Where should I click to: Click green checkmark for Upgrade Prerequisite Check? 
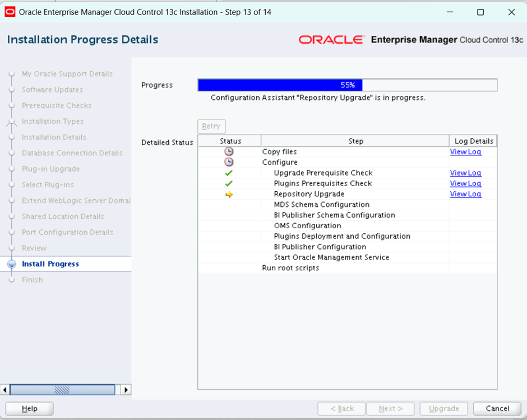coord(229,173)
